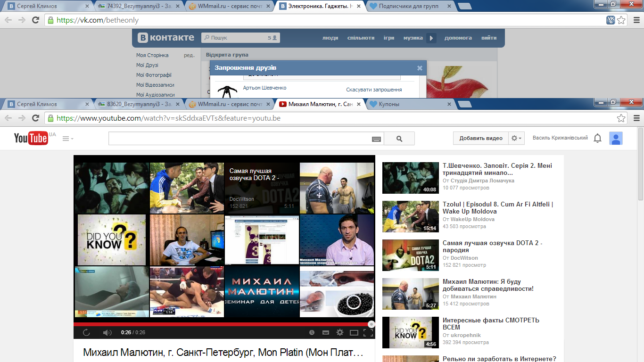Open sidebar link Самая лучшая озвучка DOTA 2 - пародия
This screenshot has height=362, width=644.
(x=493, y=247)
